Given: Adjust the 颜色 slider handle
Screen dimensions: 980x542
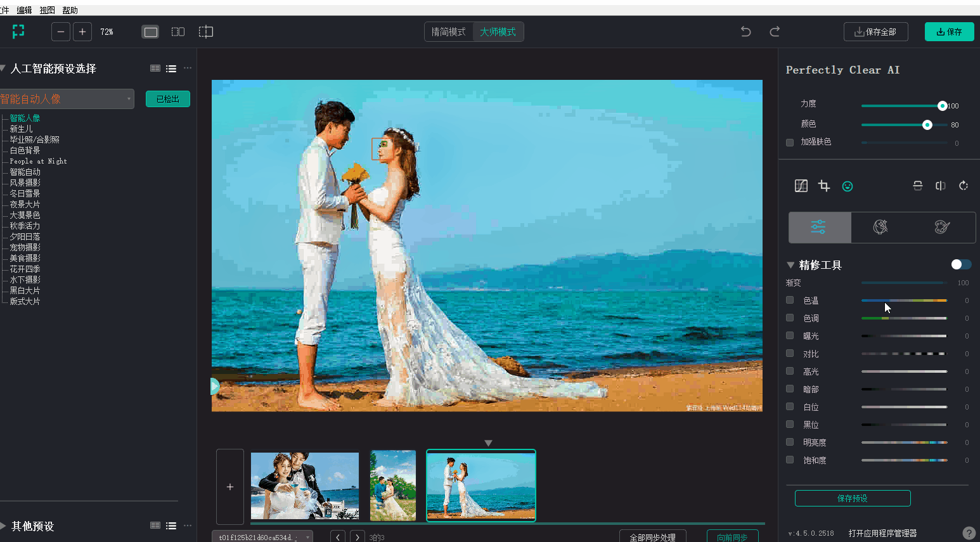Looking at the screenshot, I should point(927,125).
